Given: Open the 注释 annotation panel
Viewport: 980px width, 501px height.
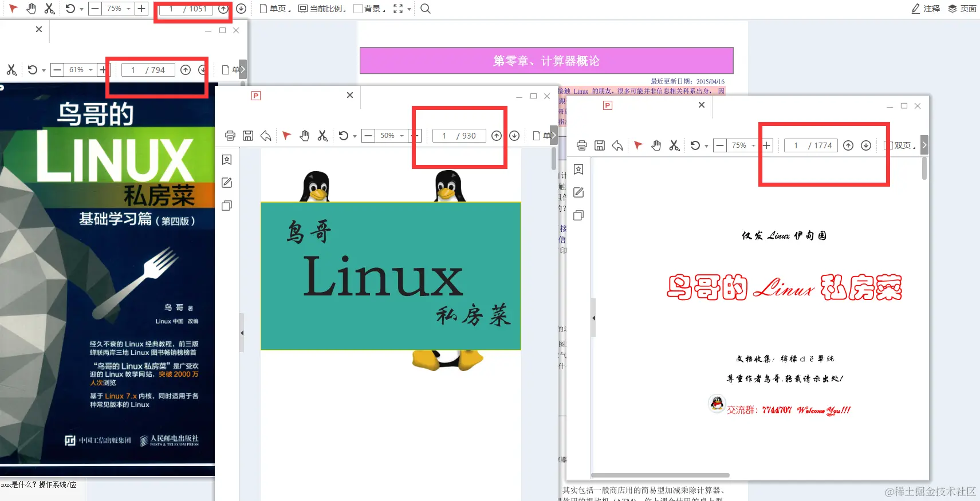Looking at the screenshot, I should [x=926, y=9].
